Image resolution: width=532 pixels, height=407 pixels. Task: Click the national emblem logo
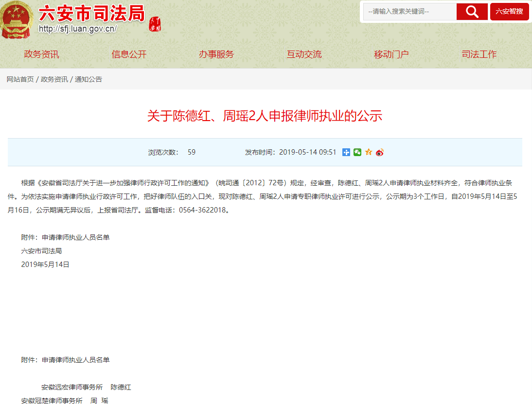(16, 19)
